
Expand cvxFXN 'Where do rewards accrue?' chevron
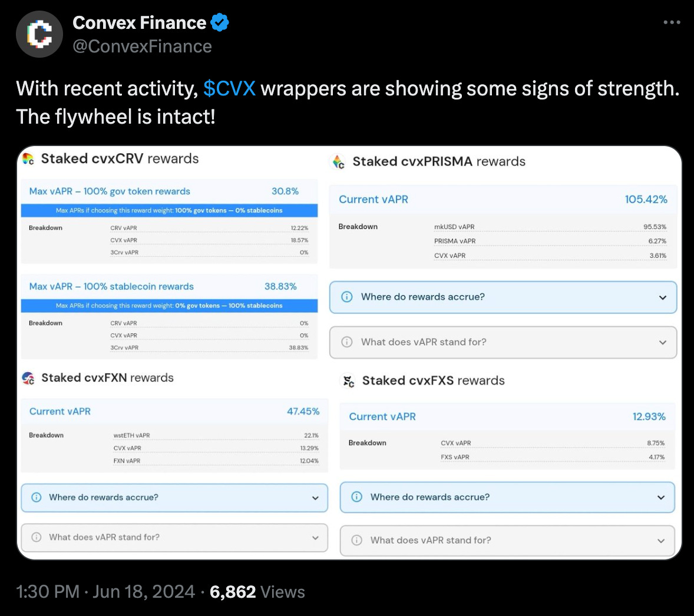(x=315, y=498)
